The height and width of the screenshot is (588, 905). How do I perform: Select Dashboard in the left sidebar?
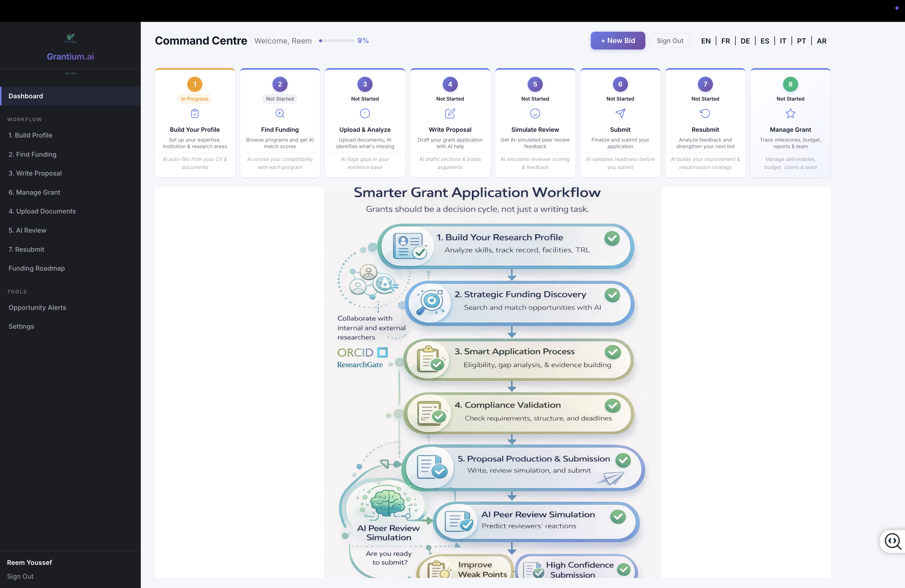[x=25, y=96]
